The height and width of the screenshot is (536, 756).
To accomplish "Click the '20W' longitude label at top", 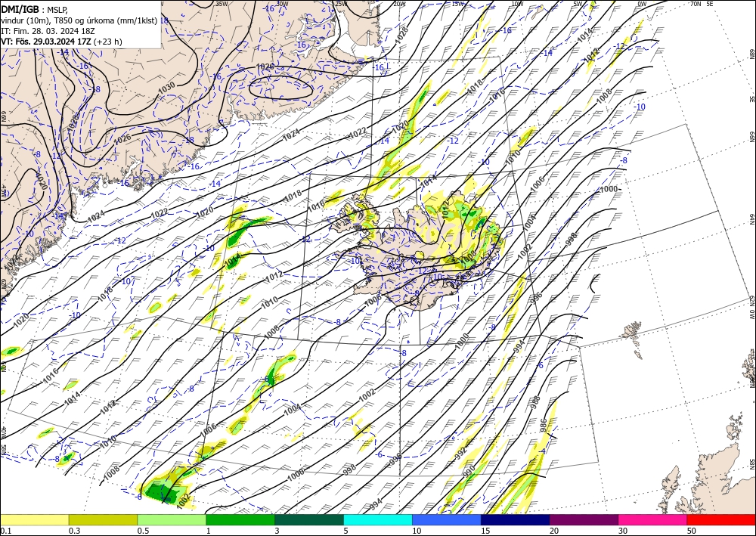I will 399,4.
